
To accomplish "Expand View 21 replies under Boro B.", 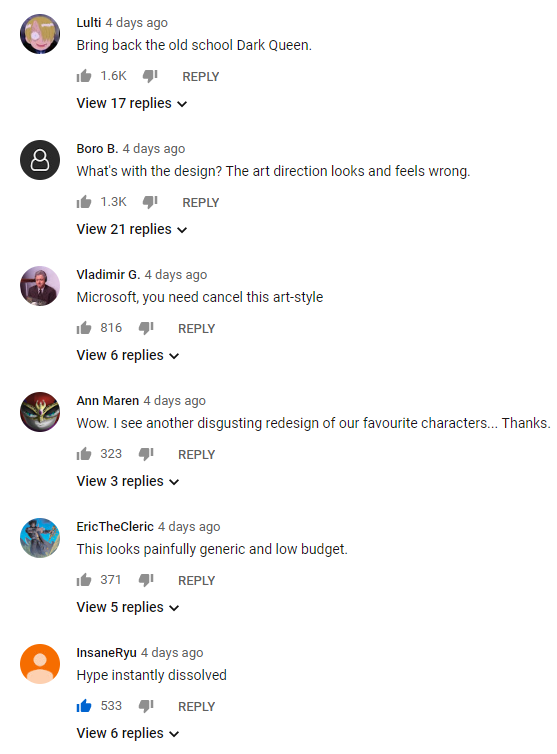I will 132,229.
